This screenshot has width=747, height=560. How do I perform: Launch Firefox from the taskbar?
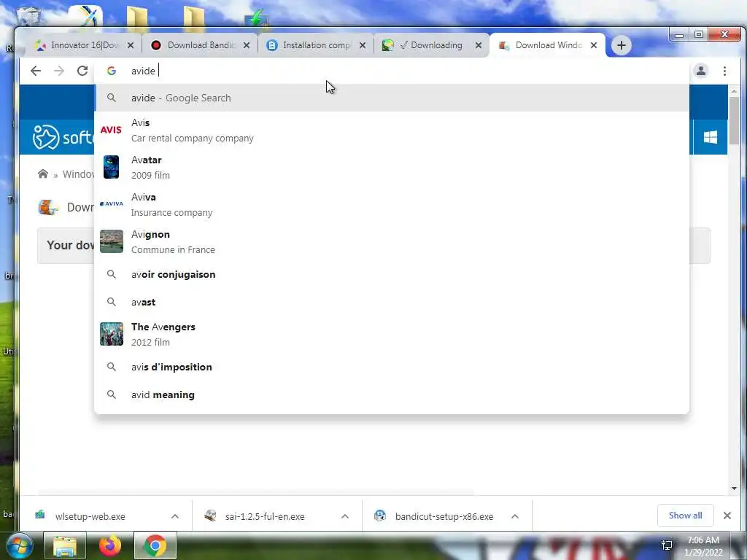coord(110,545)
